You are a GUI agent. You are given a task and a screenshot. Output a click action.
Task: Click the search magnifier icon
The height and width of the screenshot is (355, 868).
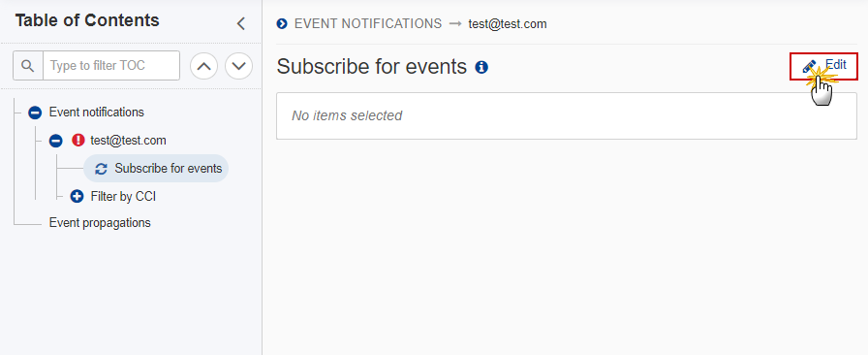[28, 65]
